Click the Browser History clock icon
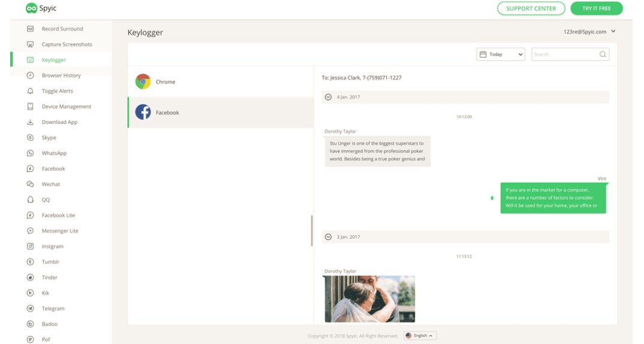Viewport: 644px width, 344px height. 31,75
